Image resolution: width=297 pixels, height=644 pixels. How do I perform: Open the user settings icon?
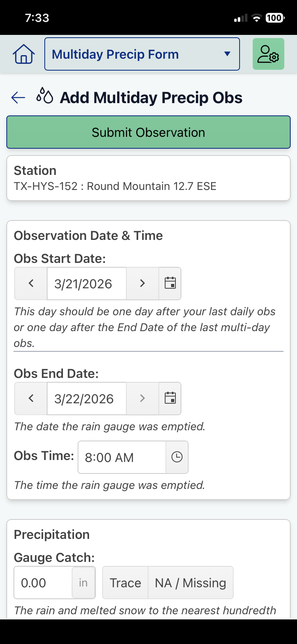pyautogui.click(x=268, y=54)
